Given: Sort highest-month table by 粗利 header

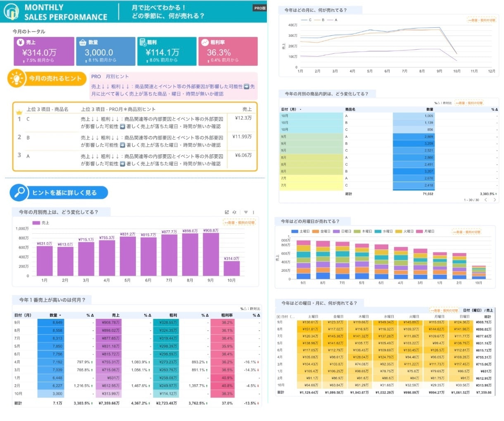Looking at the screenshot, I should pos(173,315).
